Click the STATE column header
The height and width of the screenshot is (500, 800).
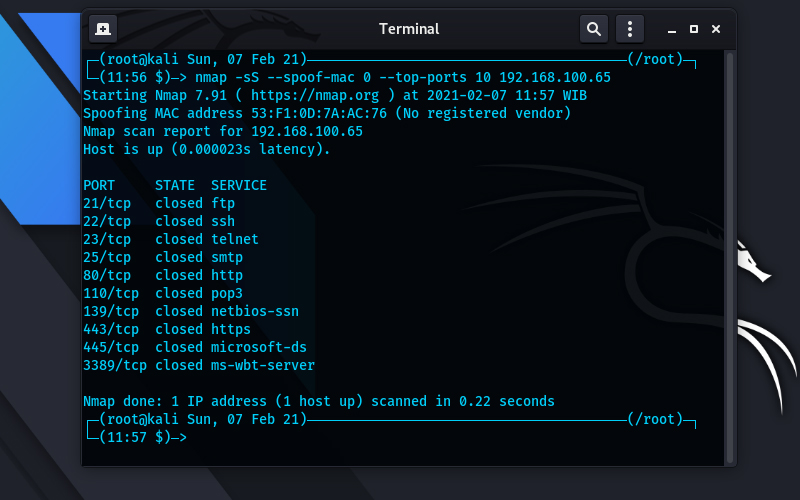point(175,185)
